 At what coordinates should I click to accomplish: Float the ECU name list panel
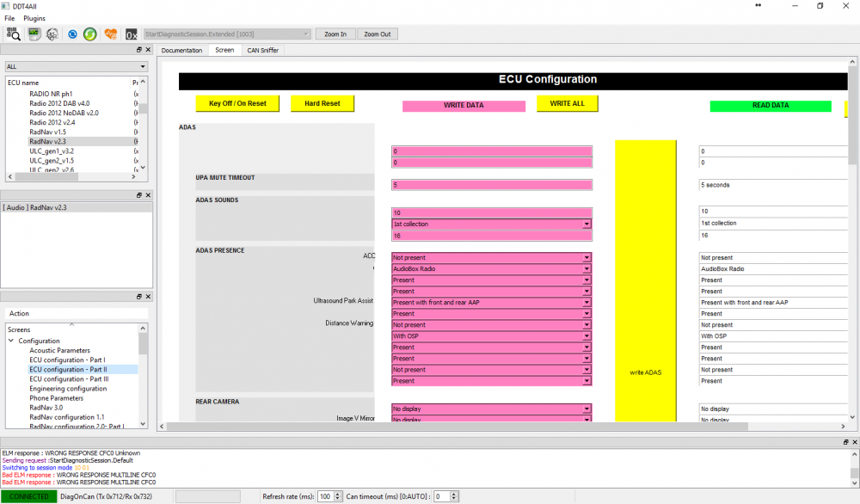coord(139,50)
